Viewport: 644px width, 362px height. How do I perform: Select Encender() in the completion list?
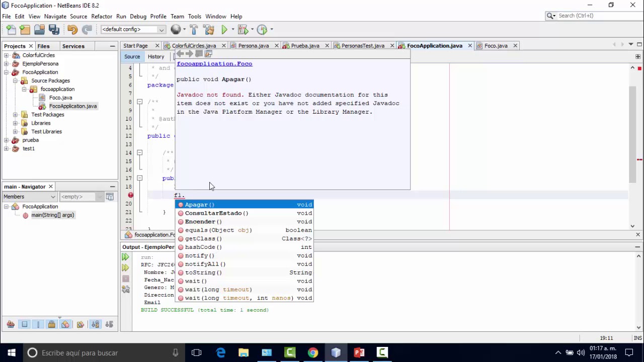(x=245, y=222)
